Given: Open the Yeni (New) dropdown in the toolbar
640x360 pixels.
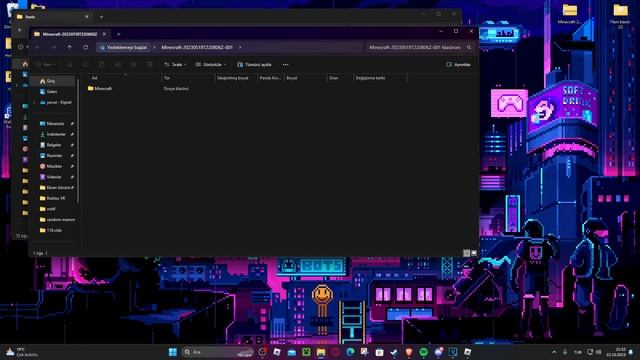Looking at the screenshot, I should tap(46, 64).
